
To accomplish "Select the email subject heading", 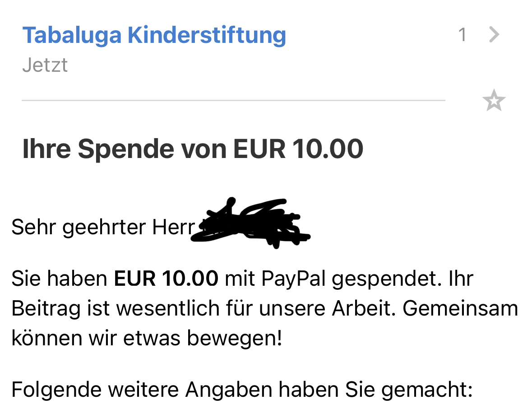I will pyautogui.click(x=193, y=149).
